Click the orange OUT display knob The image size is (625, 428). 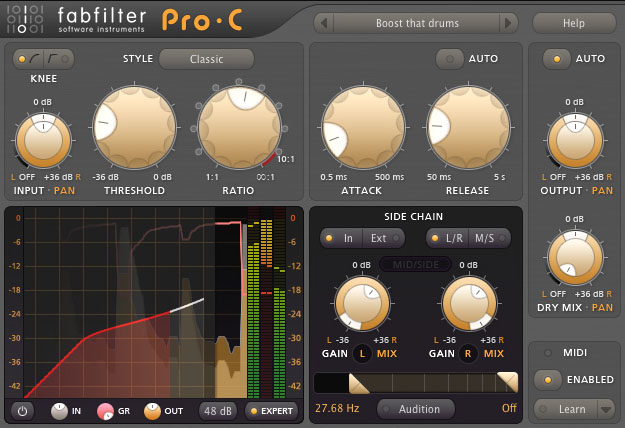(152, 411)
